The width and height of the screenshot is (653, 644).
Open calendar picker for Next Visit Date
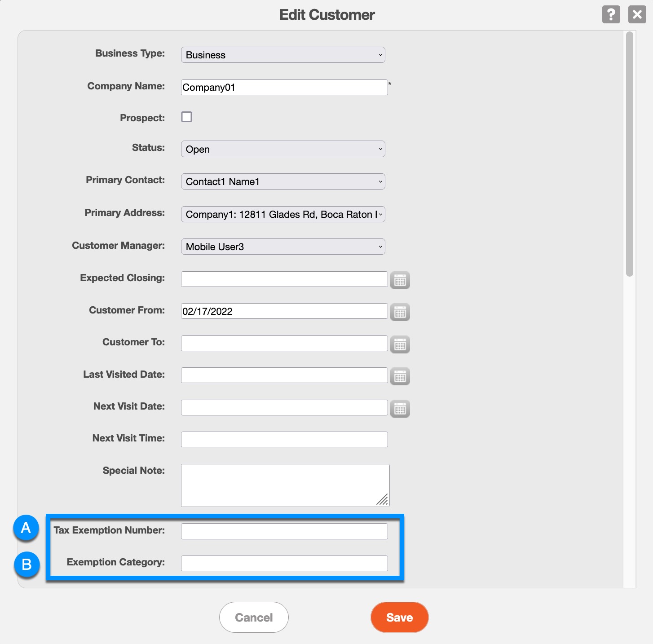coord(400,409)
